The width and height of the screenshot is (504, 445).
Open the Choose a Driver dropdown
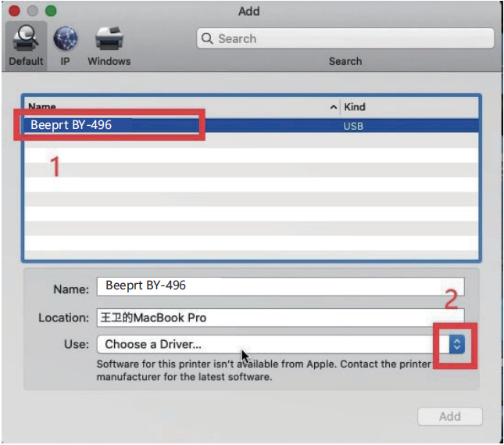pos(281,344)
